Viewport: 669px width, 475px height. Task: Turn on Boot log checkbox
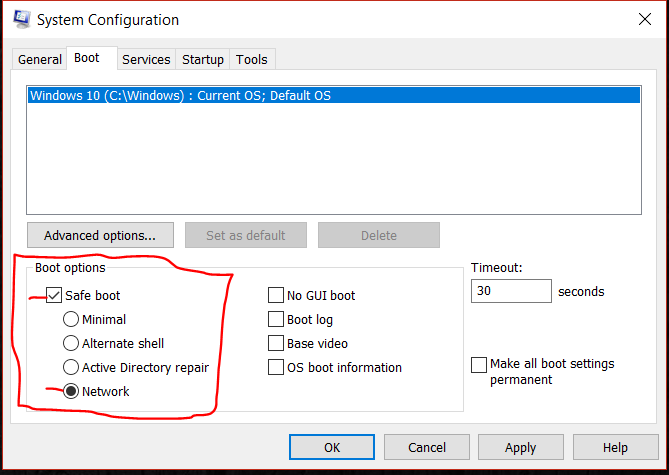click(276, 320)
